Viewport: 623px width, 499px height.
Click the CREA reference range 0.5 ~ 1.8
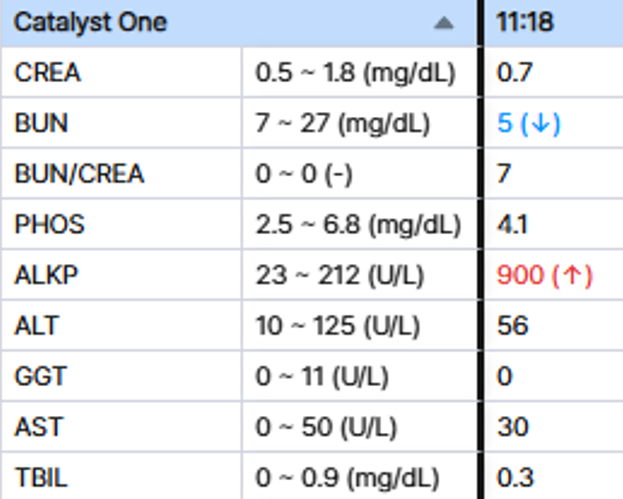[355, 73]
